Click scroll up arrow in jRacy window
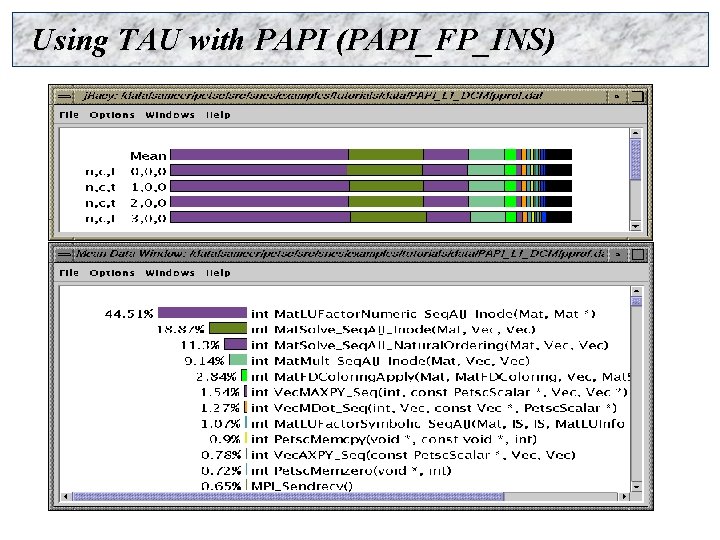This screenshot has width=720, height=540. point(636,133)
